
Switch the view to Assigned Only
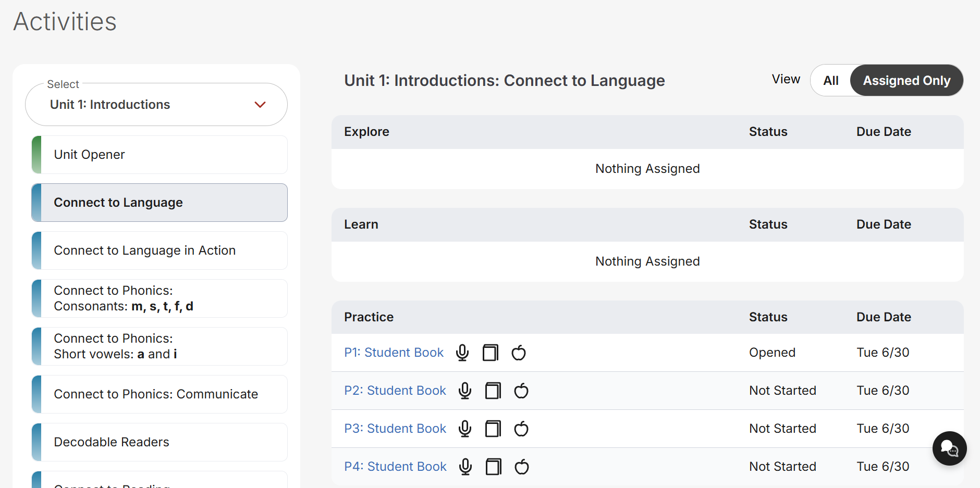[906, 81]
